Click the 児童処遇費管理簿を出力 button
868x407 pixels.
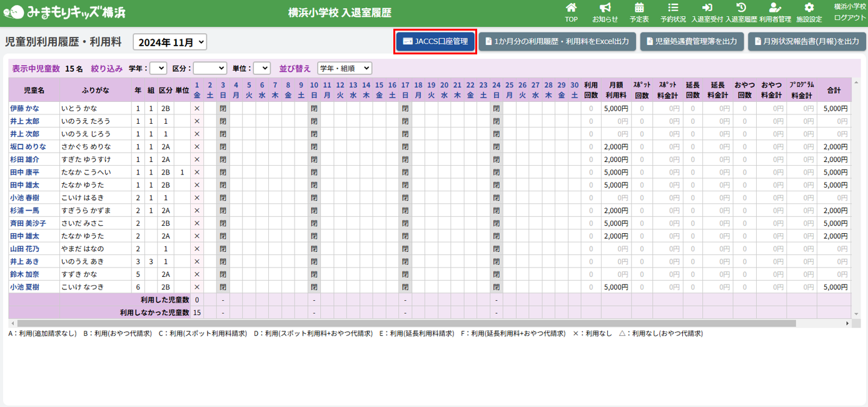point(692,41)
